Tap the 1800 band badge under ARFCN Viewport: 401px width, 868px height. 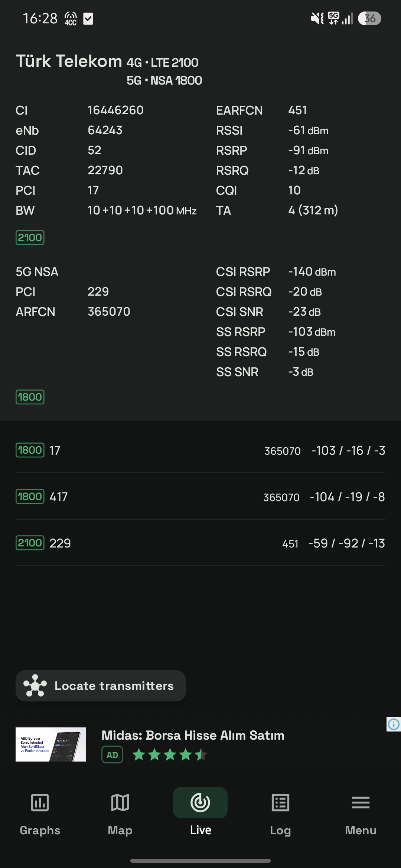point(30,397)
